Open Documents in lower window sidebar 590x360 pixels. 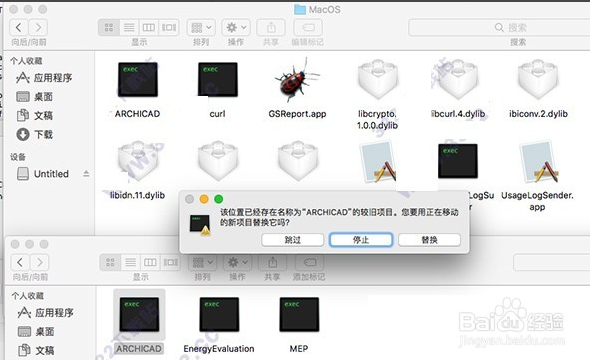(36, 350)
